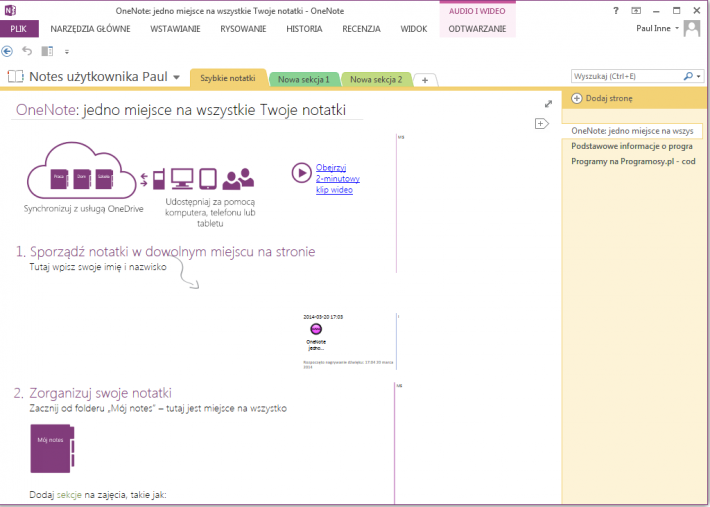The width and height of the screenshot is (710, 507).
Task: Click the Wyszukaj search field
Action: (627, 76)
